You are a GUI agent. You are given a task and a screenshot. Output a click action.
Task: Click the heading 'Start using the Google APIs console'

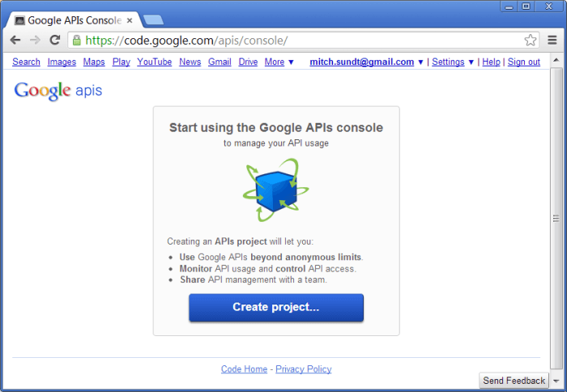coord(276,128)
